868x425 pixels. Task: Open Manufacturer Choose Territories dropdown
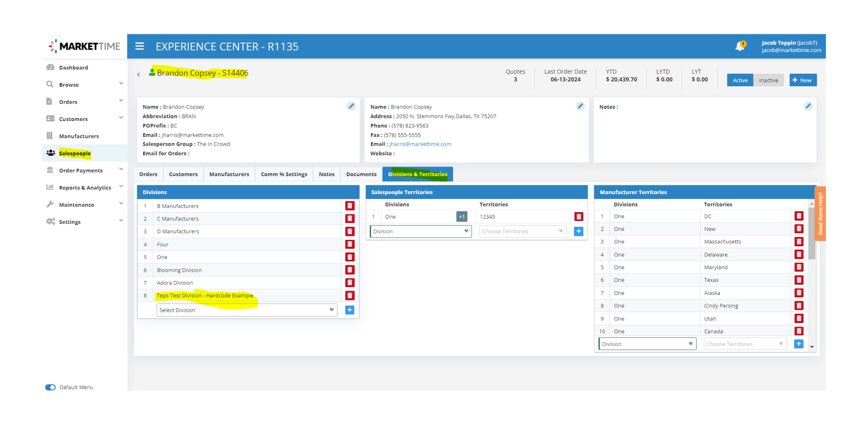coord(745,344)
